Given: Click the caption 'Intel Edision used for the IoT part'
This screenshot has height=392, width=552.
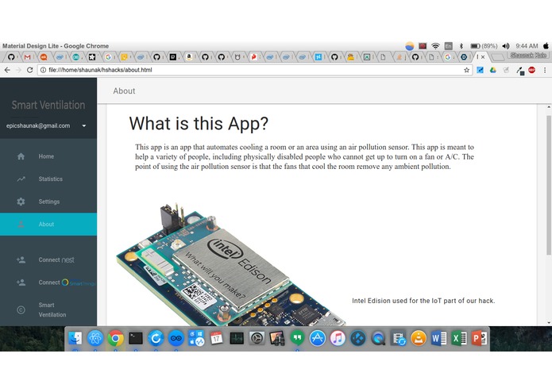Looking at the screenshot, I should [x=423, y=301].
